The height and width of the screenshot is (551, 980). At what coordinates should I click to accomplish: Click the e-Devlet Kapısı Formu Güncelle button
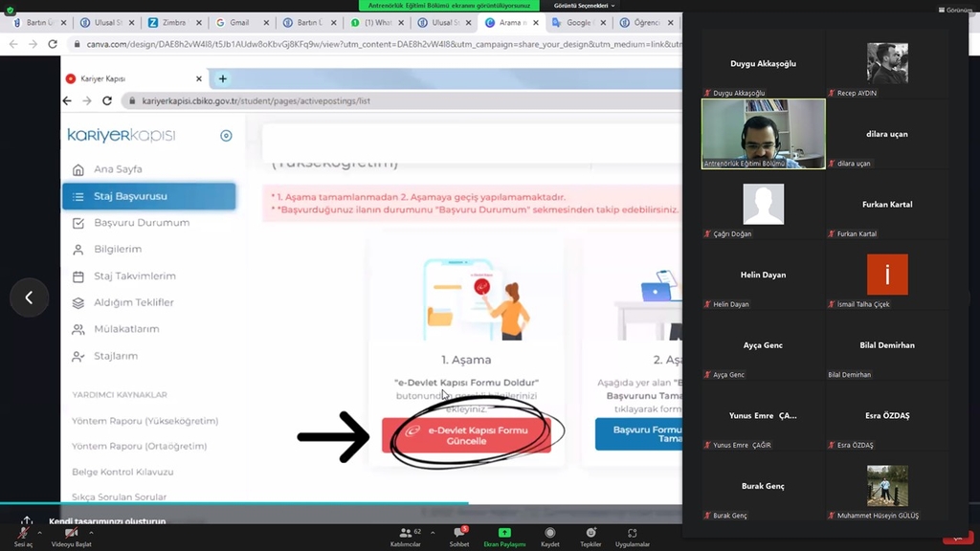[x=466, y=435]
